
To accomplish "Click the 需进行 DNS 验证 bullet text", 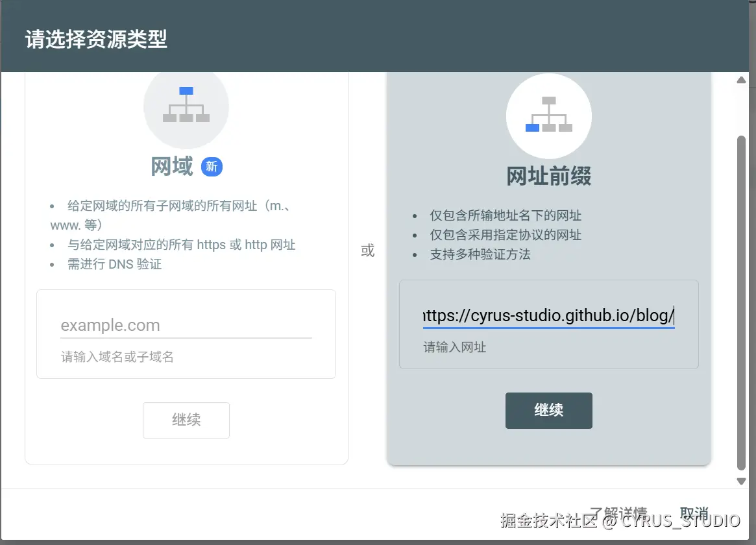I will (115, 264).
